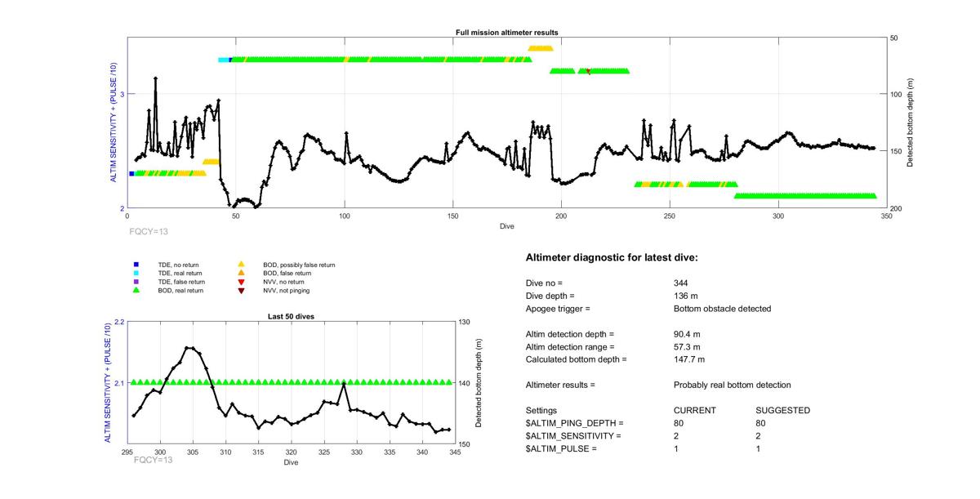Click the "NVV, no return" legend label
980x499 pixels.
[x=283, y=282]
